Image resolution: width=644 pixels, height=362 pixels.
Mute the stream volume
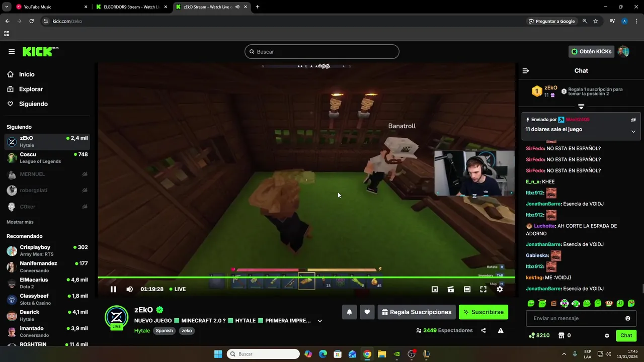click(x=129, y=289)
